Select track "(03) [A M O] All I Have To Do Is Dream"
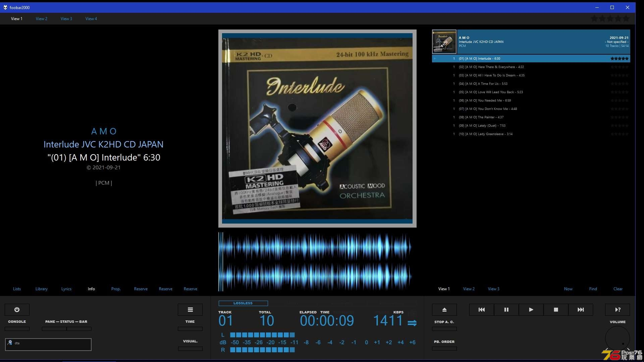 tap(531, 75)
